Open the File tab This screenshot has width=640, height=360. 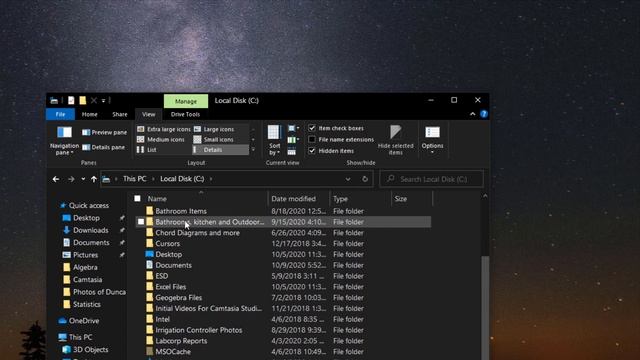(x=60, y=114)
